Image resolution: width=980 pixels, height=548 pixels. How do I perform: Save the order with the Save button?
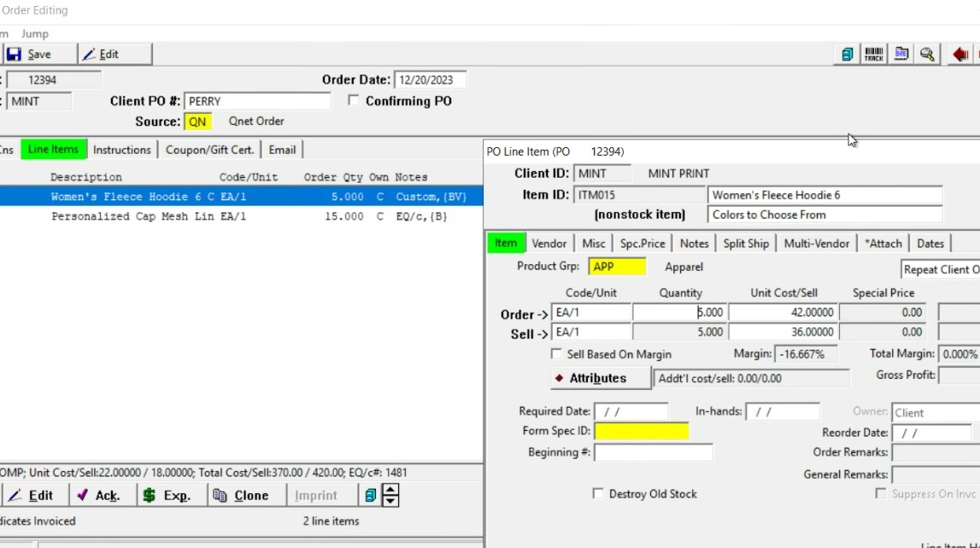pyautogui.click(x=38, y=55)
